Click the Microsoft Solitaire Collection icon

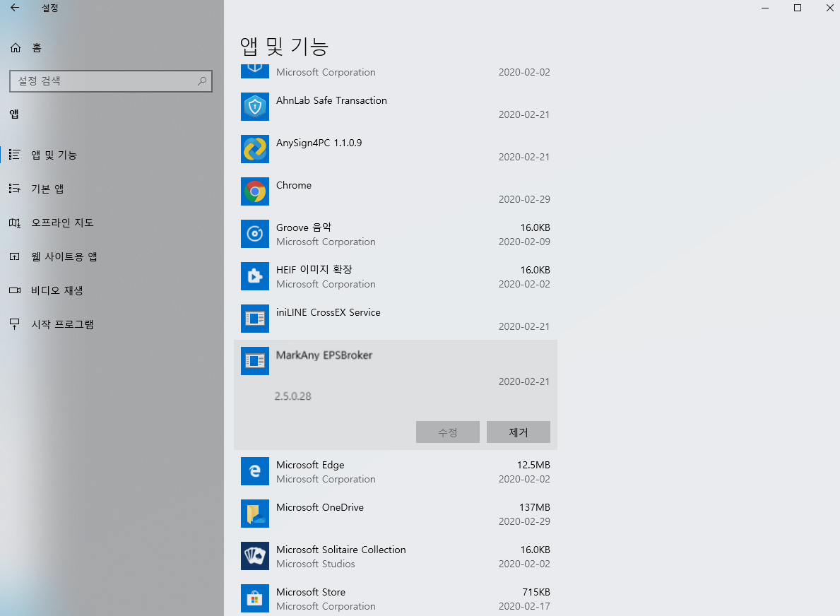point(255,555)
